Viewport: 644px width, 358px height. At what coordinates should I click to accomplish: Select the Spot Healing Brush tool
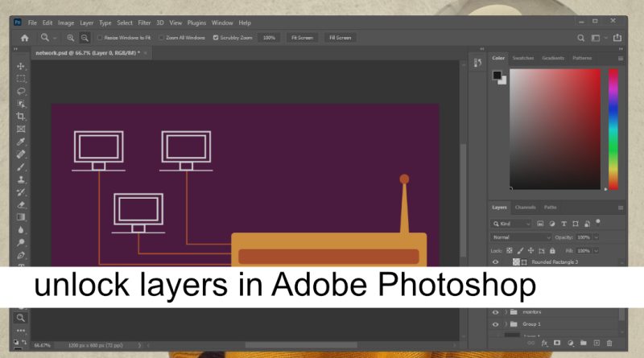[x=21, y=154]
